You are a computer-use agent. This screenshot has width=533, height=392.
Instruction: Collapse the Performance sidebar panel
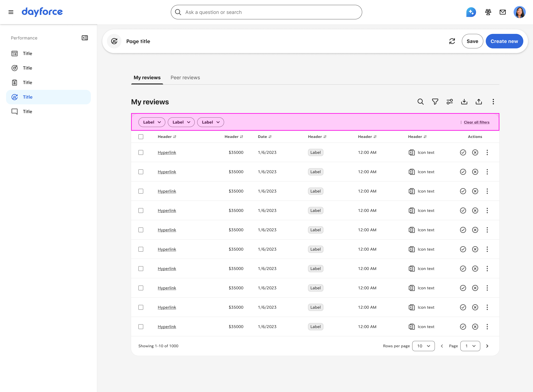pos(85,38)
